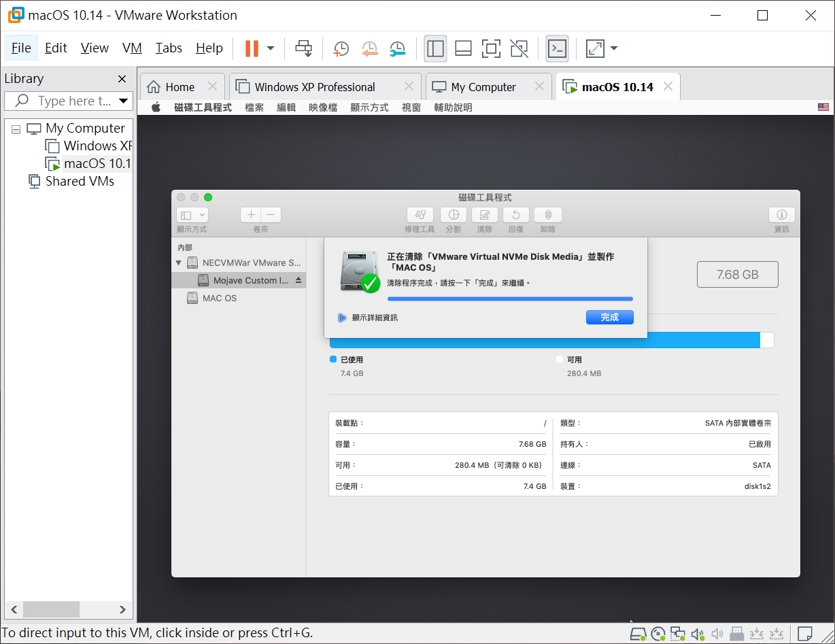Open the Snapshot Manager wrench icon

point(397,48)
